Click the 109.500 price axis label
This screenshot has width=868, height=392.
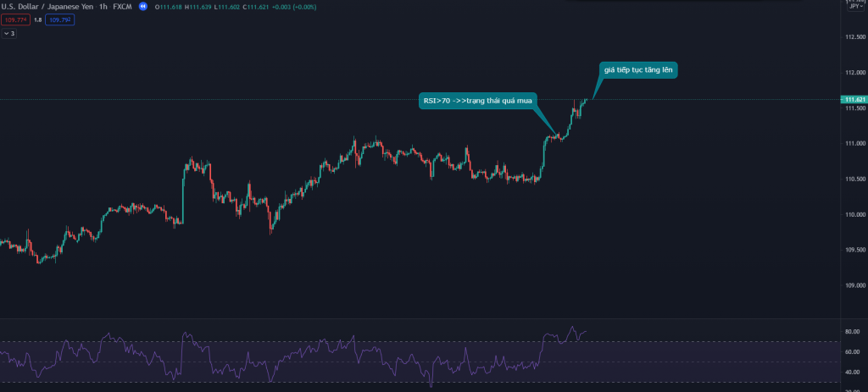click(855, 250)
